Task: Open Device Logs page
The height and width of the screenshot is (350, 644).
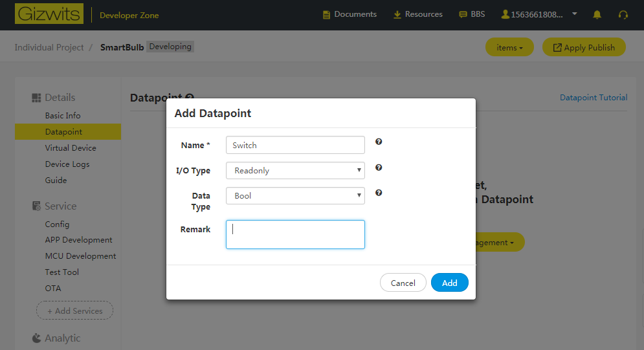Action: [67, 164]
